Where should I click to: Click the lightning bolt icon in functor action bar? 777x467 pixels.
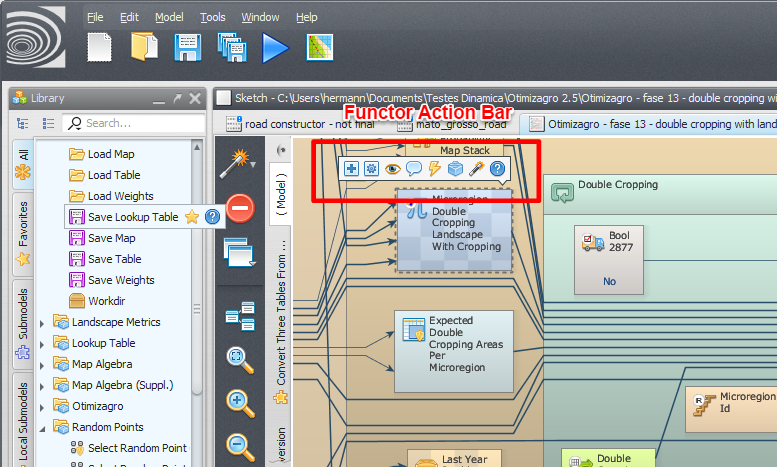click(x=434, y=169)
